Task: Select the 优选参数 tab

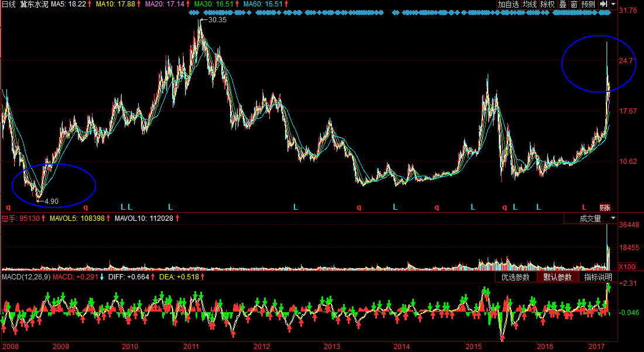Action: tap(516, 277)
